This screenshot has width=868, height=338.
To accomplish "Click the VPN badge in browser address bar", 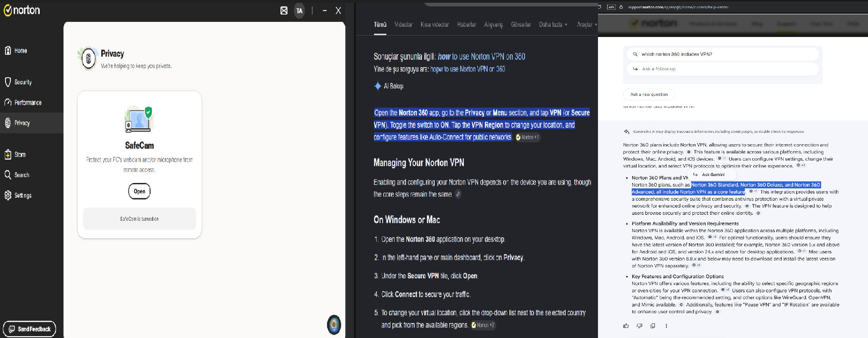I will click(x=611, y=7).
